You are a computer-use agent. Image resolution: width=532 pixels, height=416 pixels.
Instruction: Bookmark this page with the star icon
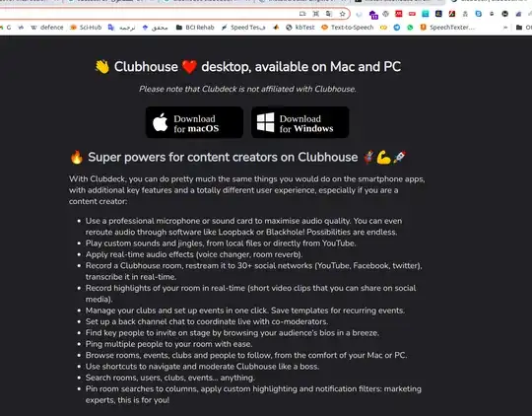tap(342, 14)
